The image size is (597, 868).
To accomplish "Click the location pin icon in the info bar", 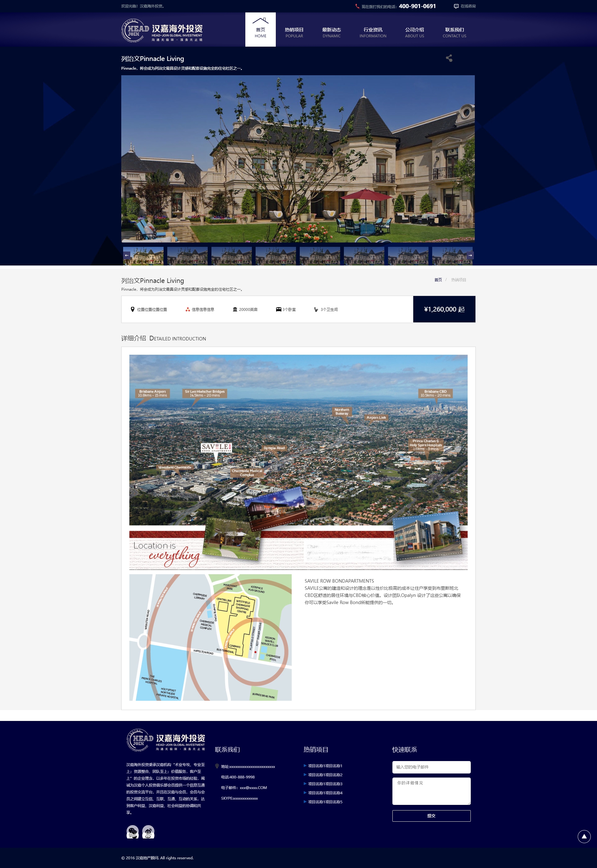I will pos(132,309).
